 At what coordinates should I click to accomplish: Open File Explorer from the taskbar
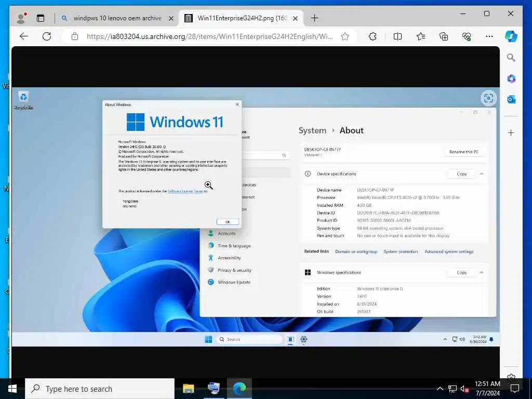click(x=188, y=389)
